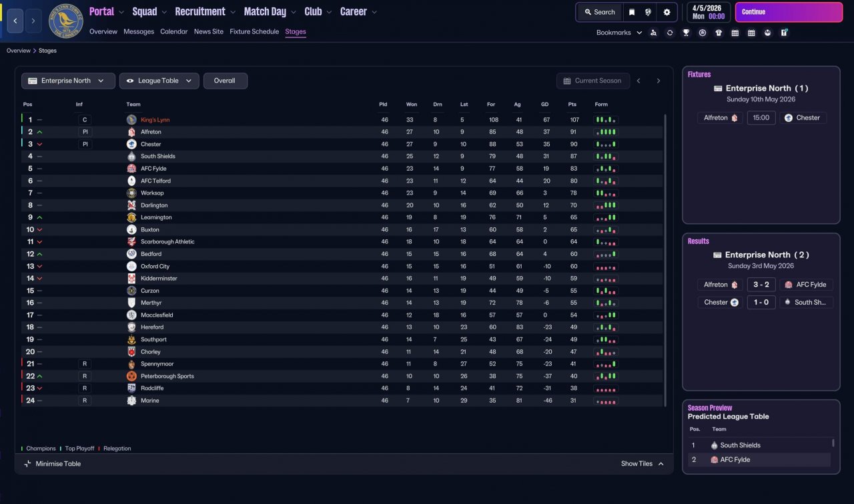Click the Minimise Table button
Viewport: 854px width, 504px height.
click(x=52, y=464)
